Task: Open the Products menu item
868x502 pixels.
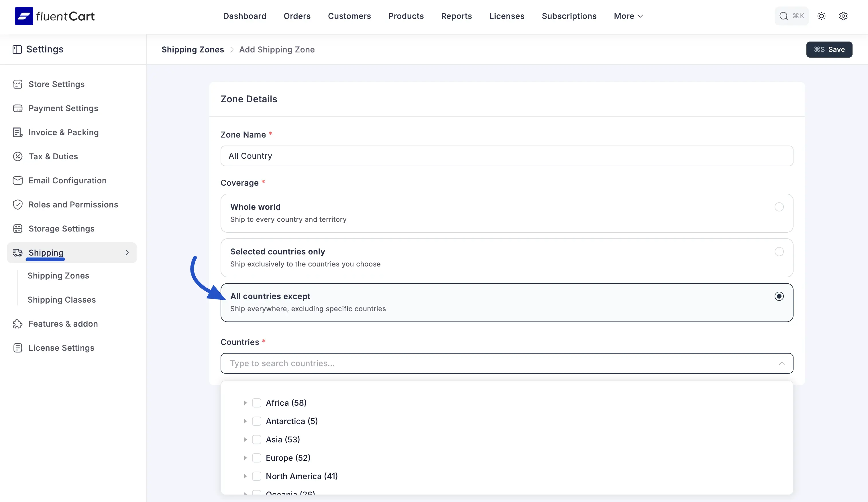Action: [x=406, y=16]
